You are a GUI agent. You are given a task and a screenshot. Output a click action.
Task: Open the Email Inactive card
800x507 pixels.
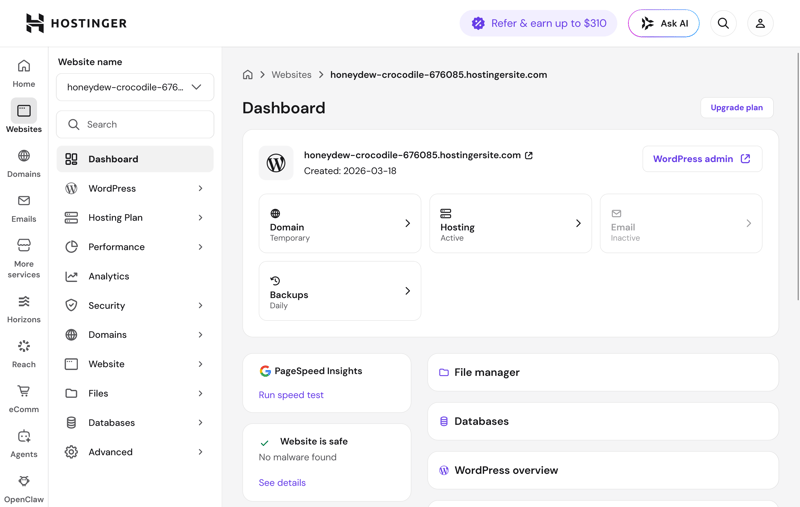(681, 223)
